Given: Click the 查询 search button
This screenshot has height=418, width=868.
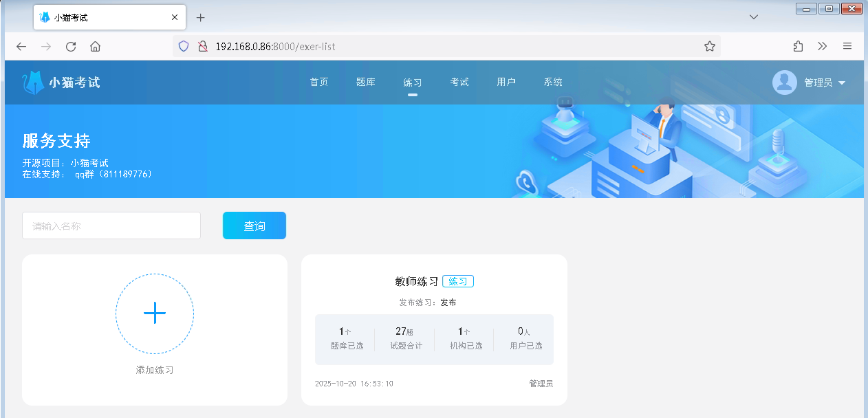Looking at the screenshot, I should pos(254,225).
